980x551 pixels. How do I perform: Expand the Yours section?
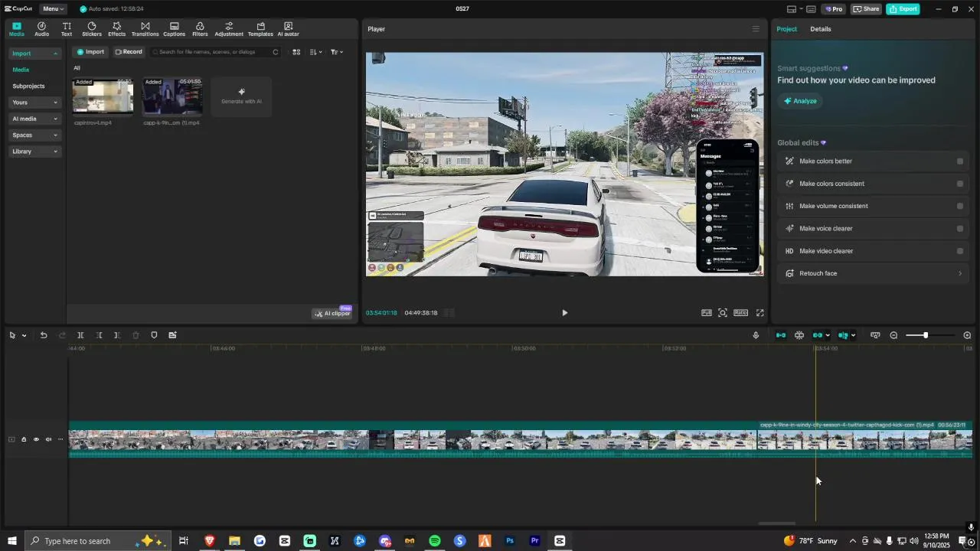click(55, 103)
